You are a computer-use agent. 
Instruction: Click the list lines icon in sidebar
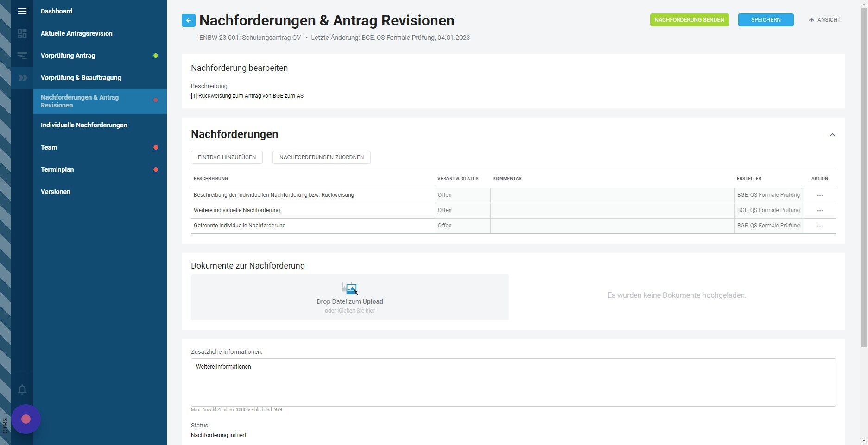[22, 56]
